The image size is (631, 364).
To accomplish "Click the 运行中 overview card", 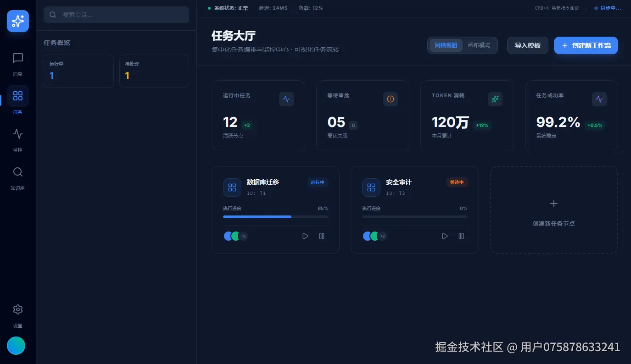I will coord(78,72).
